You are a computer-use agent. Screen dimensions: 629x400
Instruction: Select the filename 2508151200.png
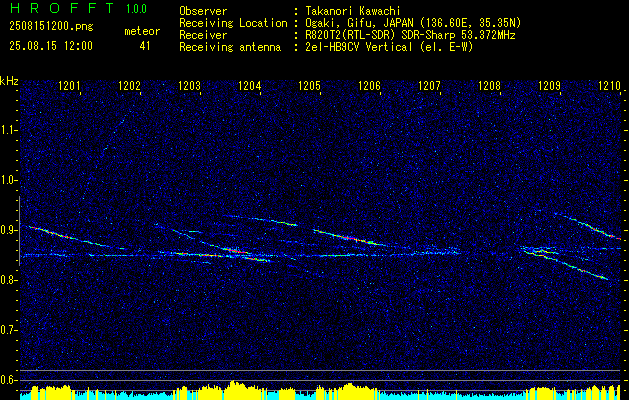click(51, 27)
